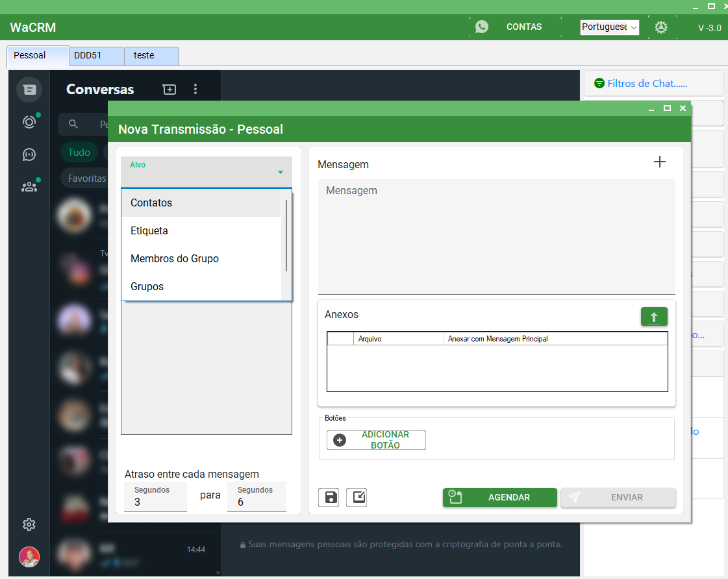Click the new chat icon beside Conversas
Screen dimensions: 728x579
click(x=169, y=90)
